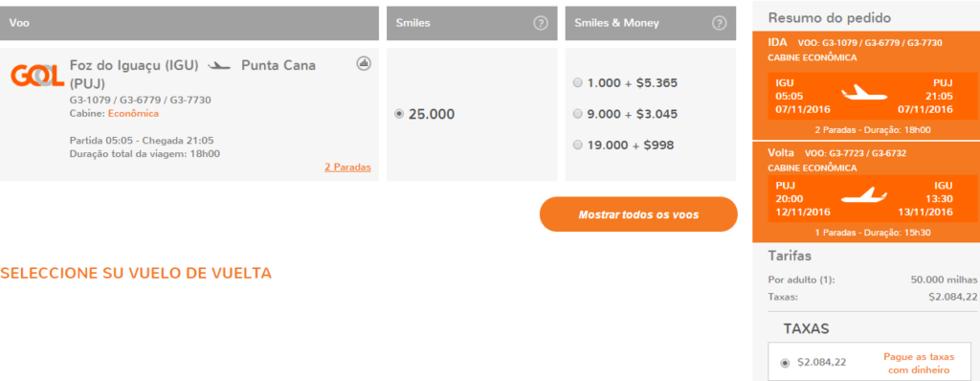Choose the 1.000 + $5.365 option
Viewport: 980px width, 381px height.
577,83
